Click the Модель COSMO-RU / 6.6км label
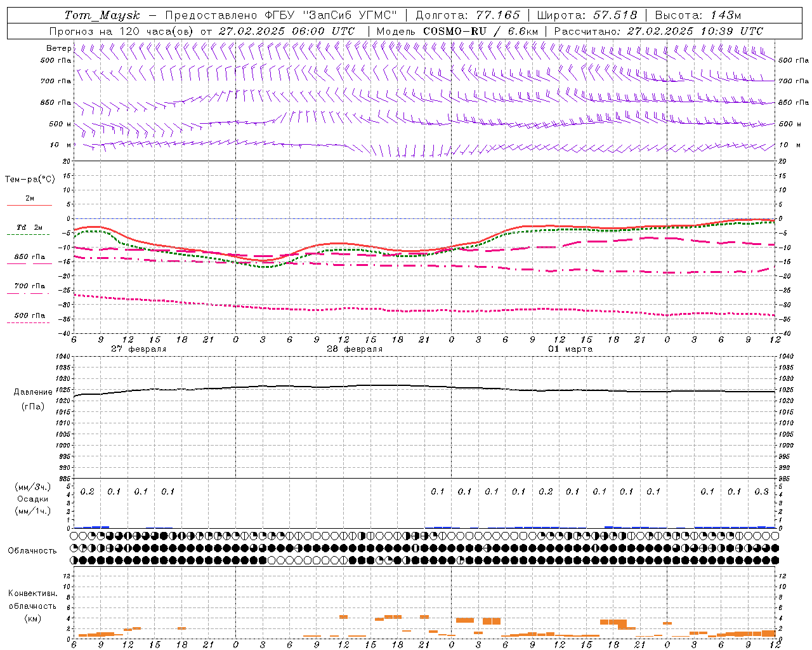The image size is (812, 650). coord(457,31)
